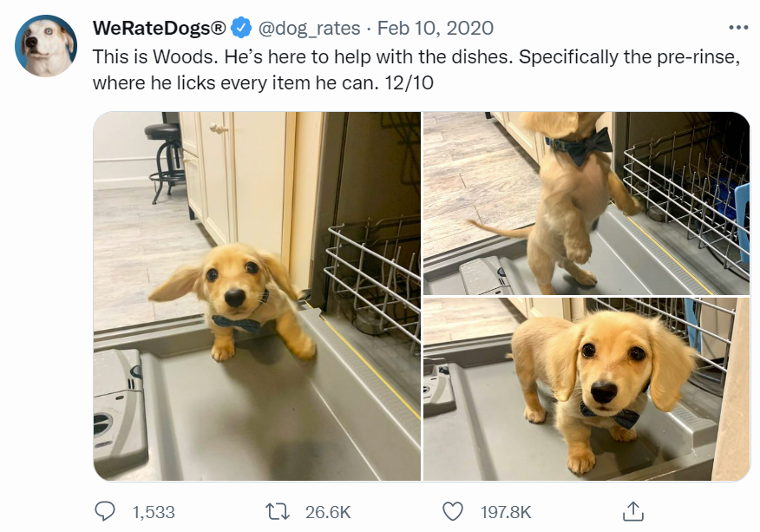Screen dimensions: 760x532
Task: Click the heart icon to unlike later
Action: click(x=455, y=512)
